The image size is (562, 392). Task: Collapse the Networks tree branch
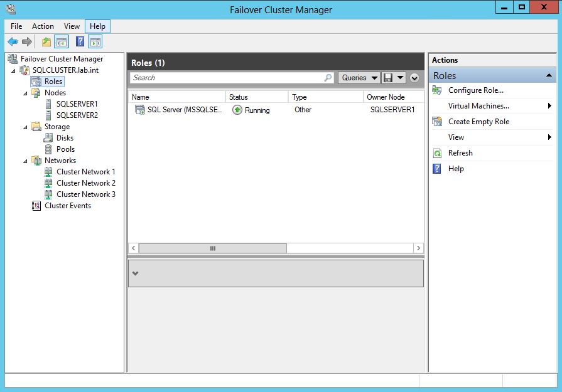click(x=25, y=161)
